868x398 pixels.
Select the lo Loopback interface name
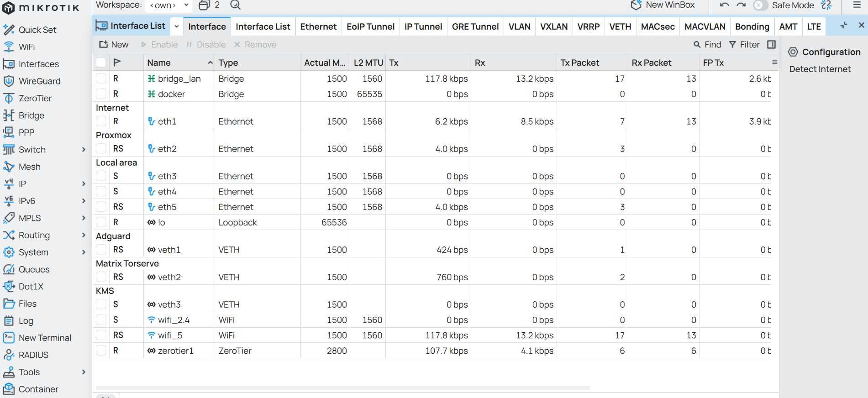point(162,222)
